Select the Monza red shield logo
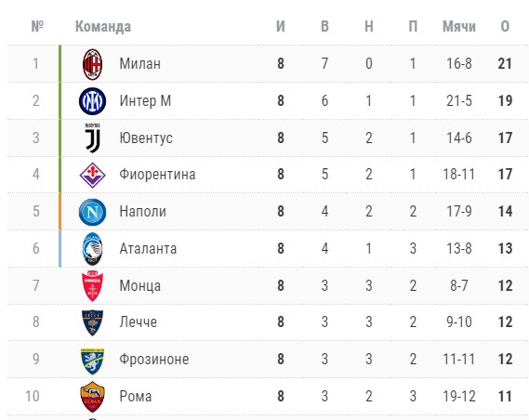This screenshot has height=420, width=529. 92,286
